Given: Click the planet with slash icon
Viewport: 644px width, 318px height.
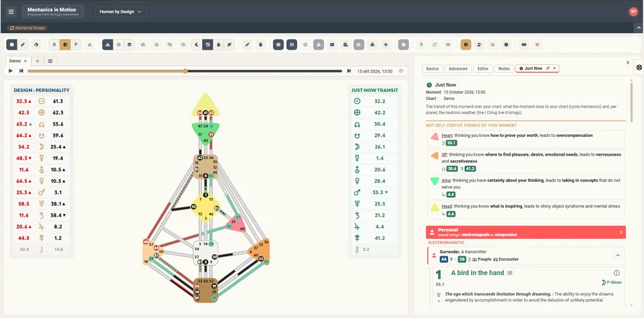Looking at the screenshot, I should (x=229, y=44).
